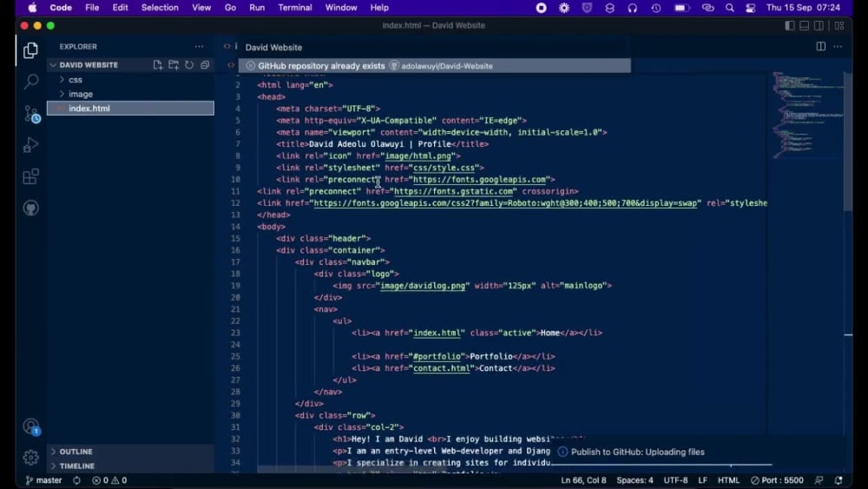Toggle bottom panel layout icon
Viewport: 868px width, 489px height.
tap(805, 25)
